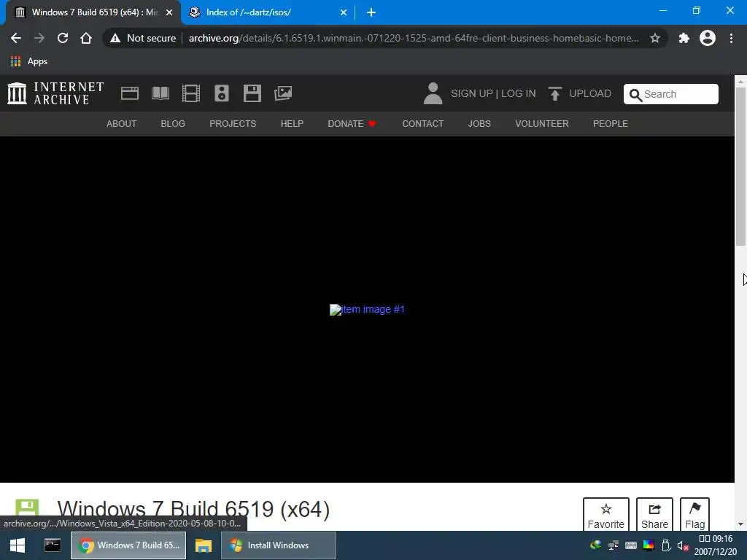The image size is (747, 560).
Task: Switch to the Index of /~dartz/isos/ tab
Action: click(x=267, y=12)
